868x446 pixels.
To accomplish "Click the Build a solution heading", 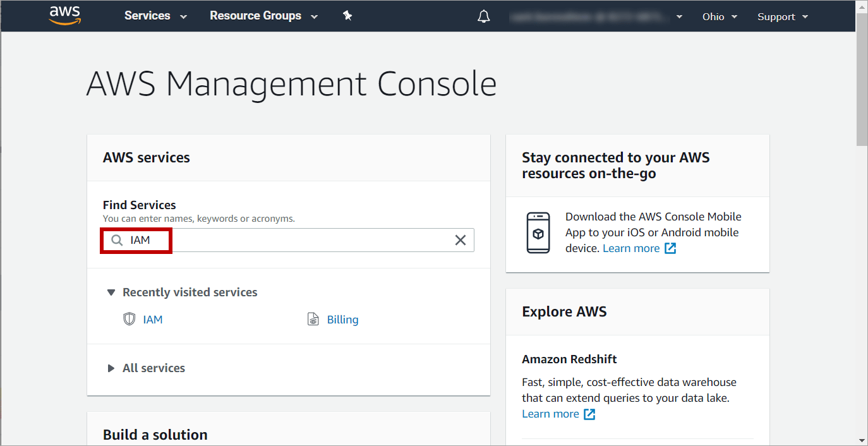I will (155, 435).
